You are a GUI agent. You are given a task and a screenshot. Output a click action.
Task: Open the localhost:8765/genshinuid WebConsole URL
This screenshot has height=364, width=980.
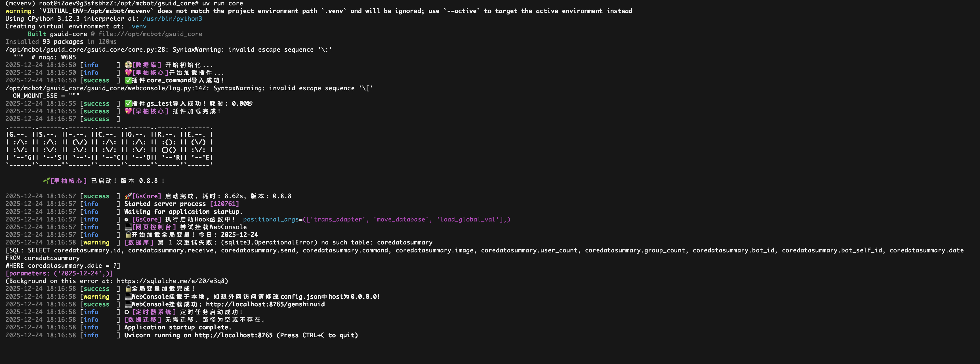(x=265, y=304)
